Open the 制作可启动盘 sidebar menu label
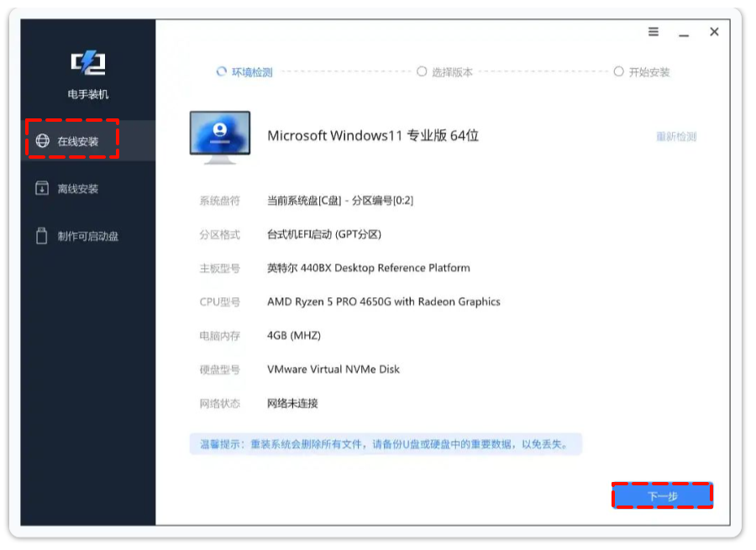Viewport: 756px width, 550px height. pyautogui.click(x=88, y=236)
